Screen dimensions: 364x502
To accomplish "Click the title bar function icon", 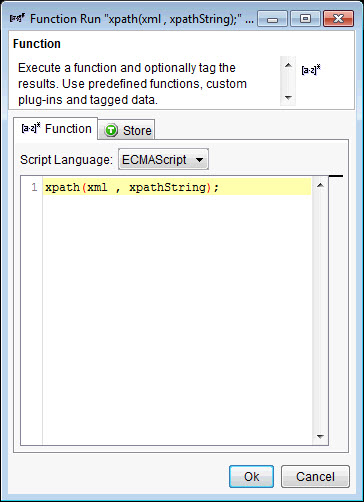I will [17, 18].
